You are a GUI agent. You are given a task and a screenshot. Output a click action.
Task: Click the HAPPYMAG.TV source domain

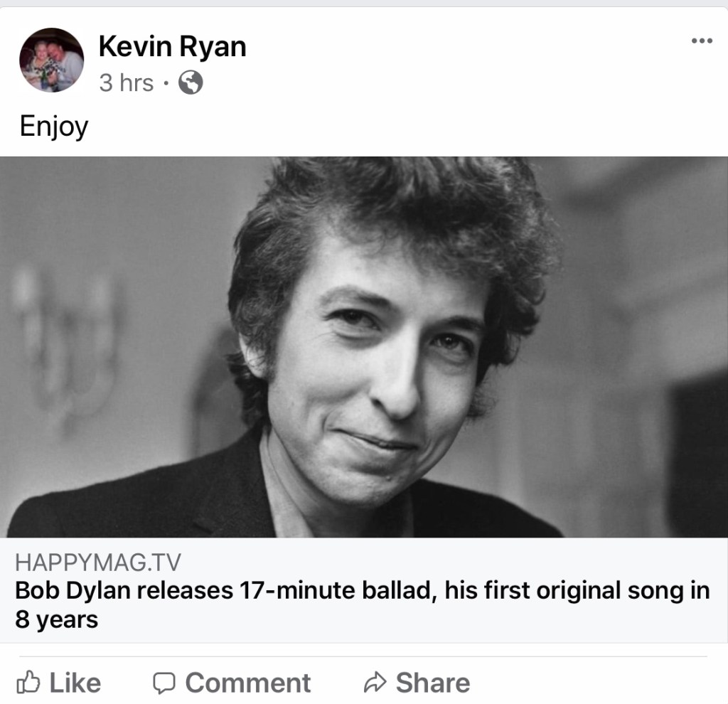98,564
